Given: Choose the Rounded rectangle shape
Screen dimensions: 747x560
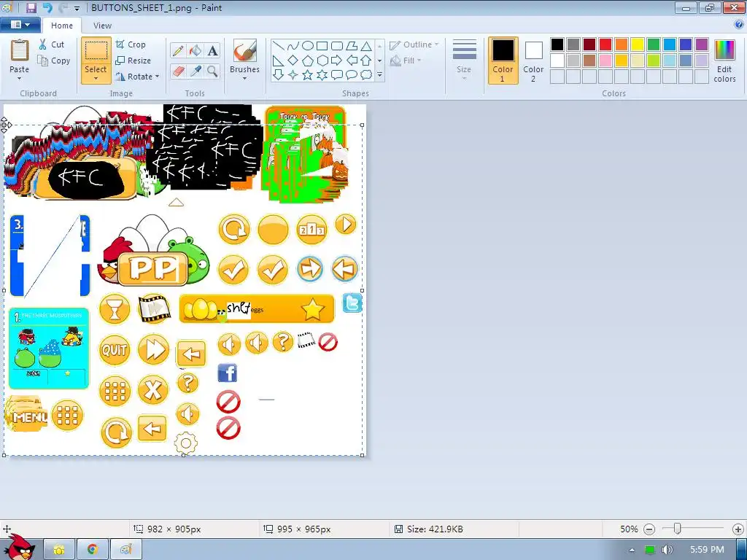Looking at the screenshot, I should (x=337, y=46).
